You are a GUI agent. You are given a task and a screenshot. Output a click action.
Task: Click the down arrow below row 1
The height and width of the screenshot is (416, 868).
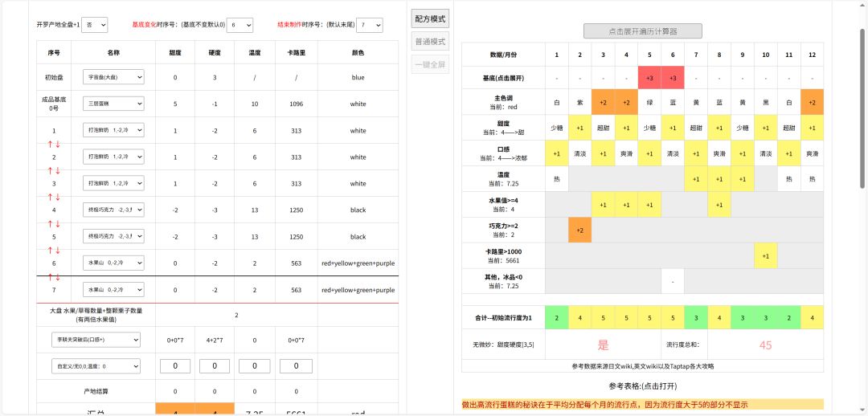[x=59, y=144]
